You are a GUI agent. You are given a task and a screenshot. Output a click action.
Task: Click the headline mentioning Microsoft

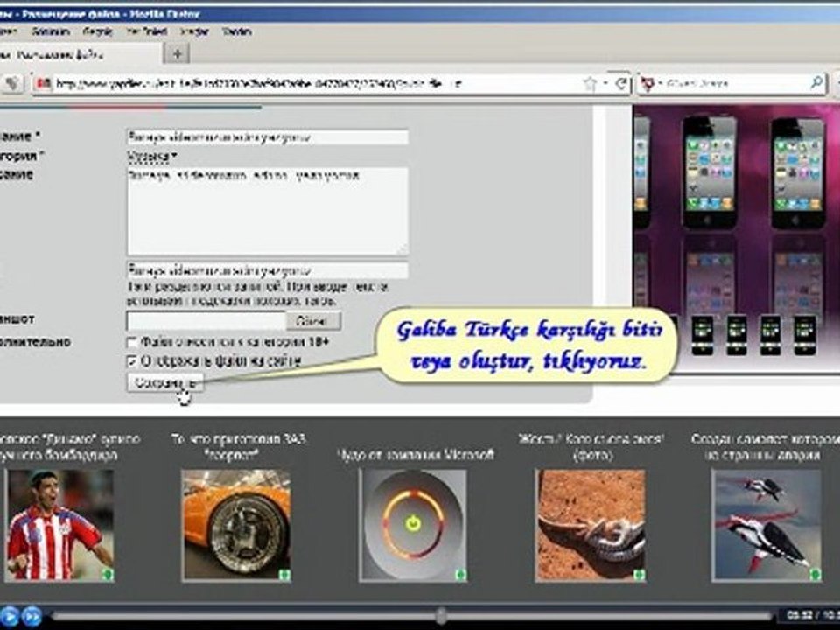point(415,455)
